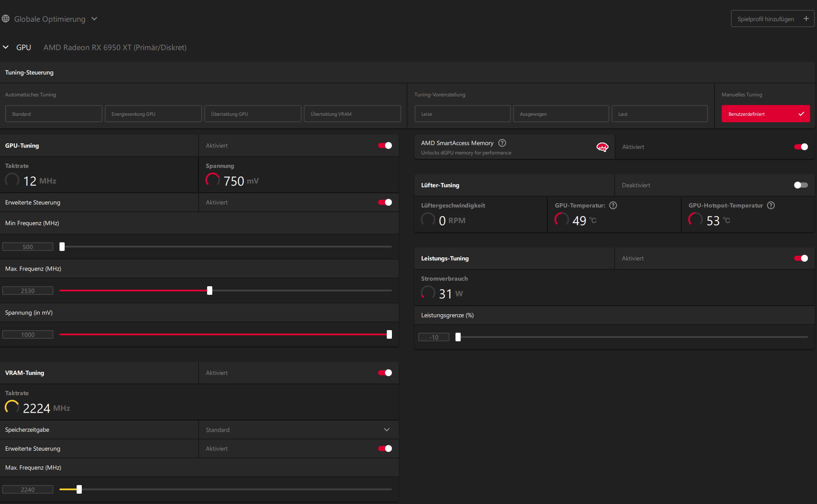Click the GPU-Hotspot-Temperatur help icon
817x504 pixels.
coord(771,205)
